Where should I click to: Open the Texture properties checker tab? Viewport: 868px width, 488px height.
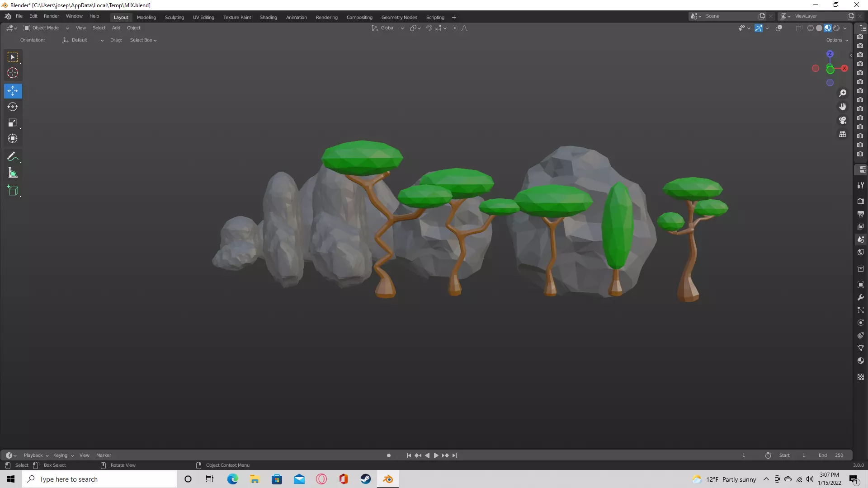pyautogui.click(x=861, y=377)
